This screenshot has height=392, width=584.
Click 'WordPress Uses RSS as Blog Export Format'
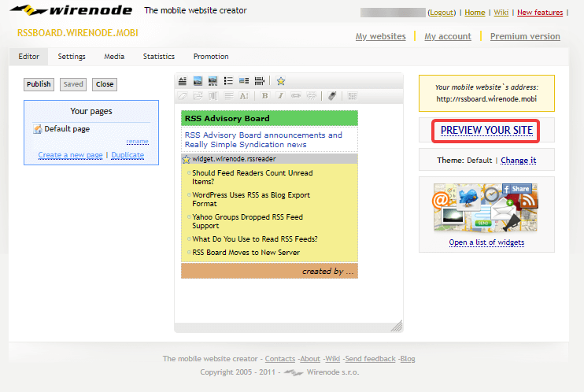tap(251, 199)
